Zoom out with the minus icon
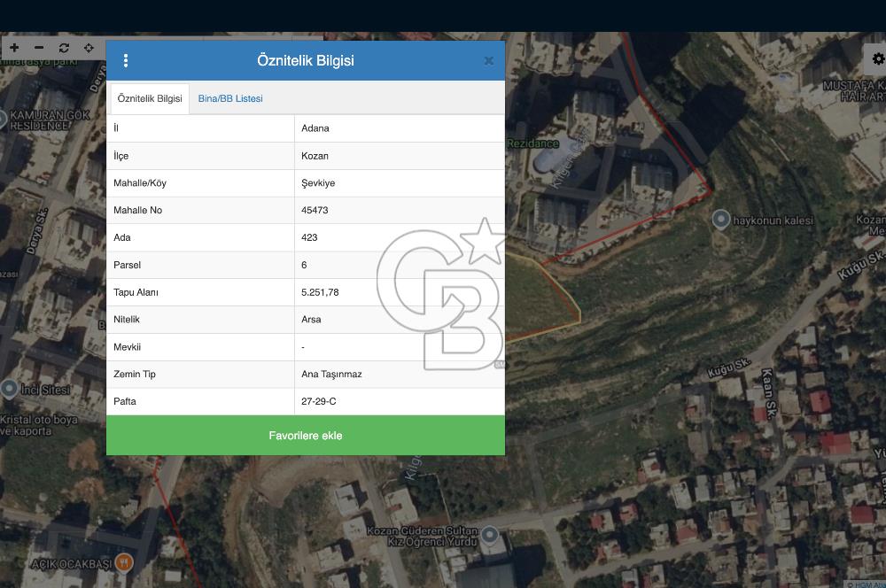 coord(39,48)
